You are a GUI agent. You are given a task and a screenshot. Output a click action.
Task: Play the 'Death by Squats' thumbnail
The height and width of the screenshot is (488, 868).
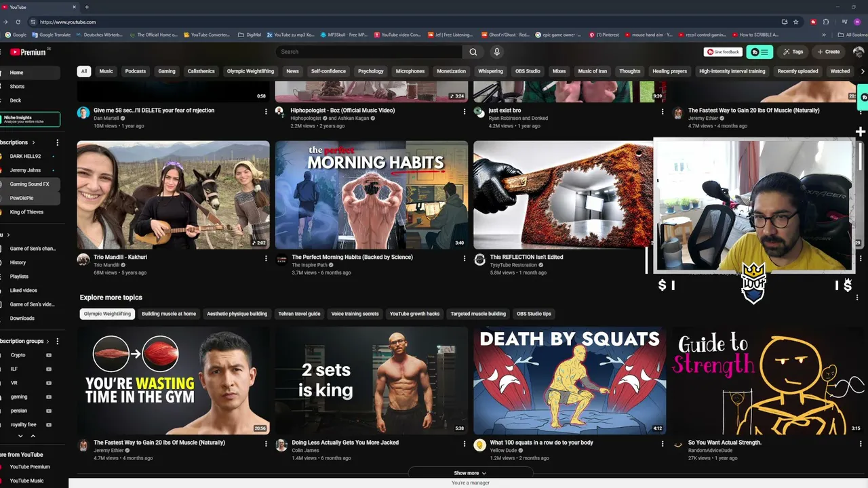coord(570,381)
